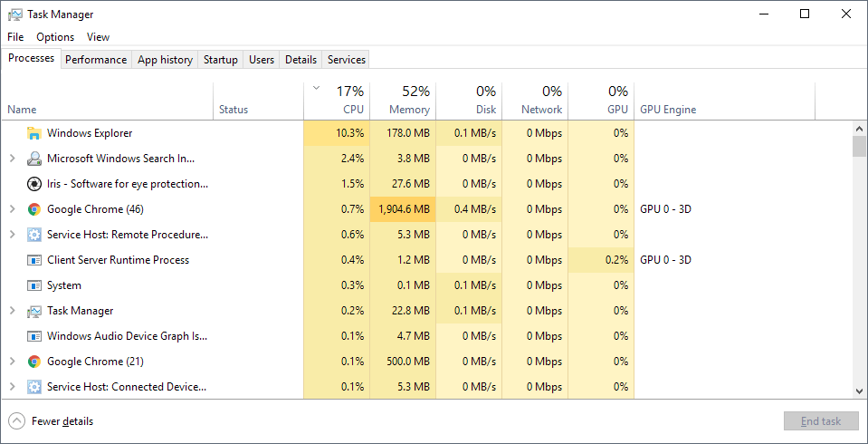Click the Task Manager process row icon
Viewport: 868px width, 444px height.
[x=34, y=311]
